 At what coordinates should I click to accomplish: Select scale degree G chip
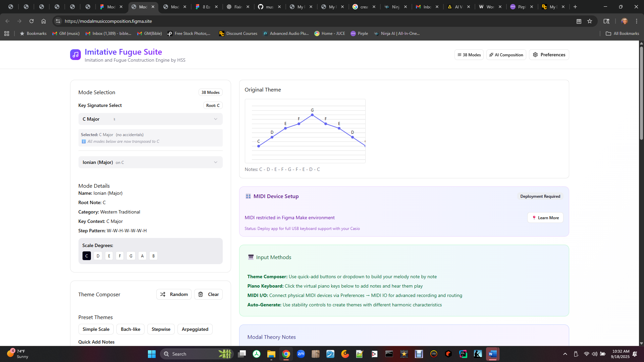131,256
